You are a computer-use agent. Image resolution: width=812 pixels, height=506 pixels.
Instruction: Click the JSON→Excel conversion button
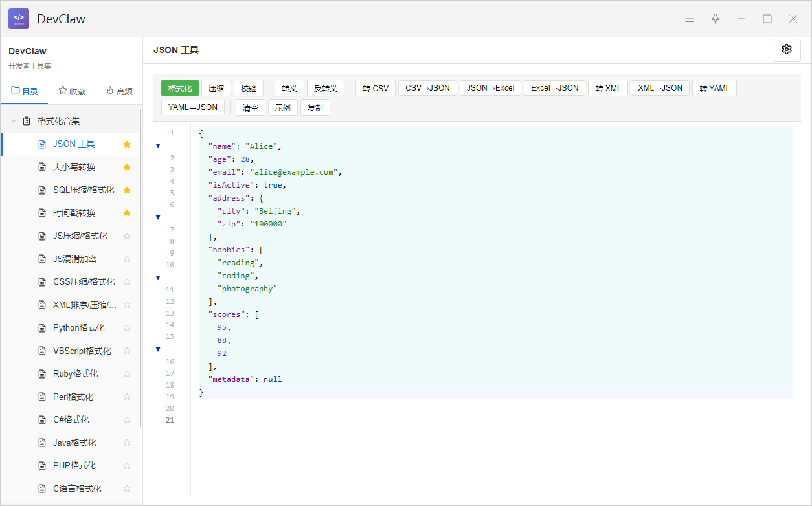490,88
